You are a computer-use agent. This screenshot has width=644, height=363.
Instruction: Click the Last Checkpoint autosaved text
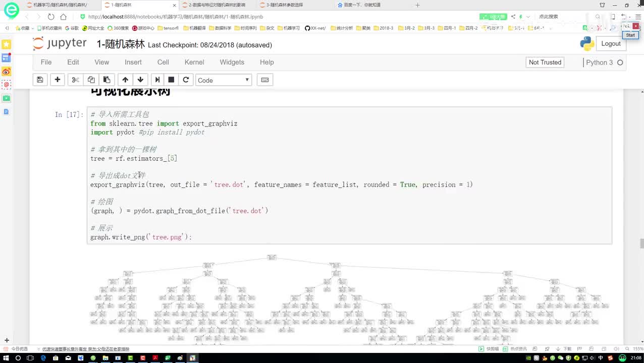point(210,45)
